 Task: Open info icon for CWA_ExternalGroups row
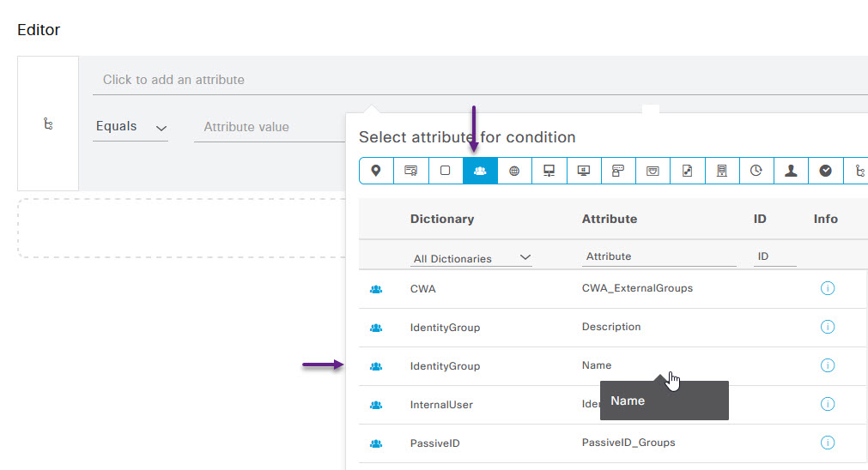tap(828, 288)
